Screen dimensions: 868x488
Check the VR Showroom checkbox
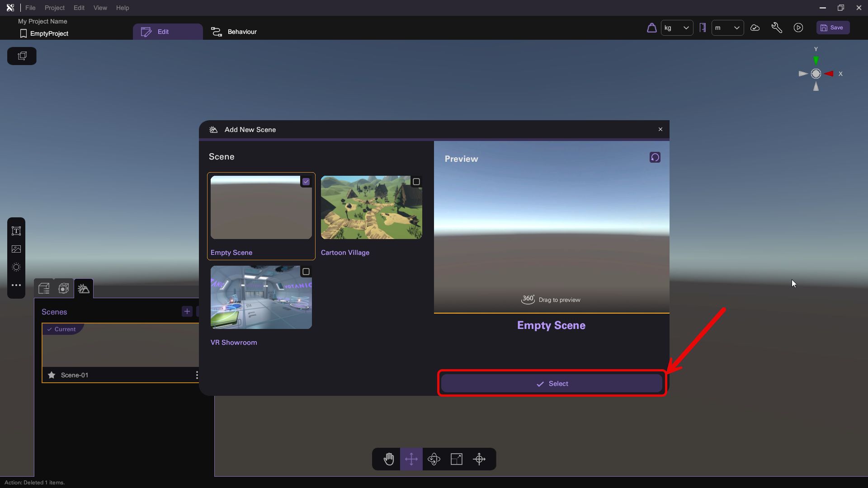tap(306, 272)
